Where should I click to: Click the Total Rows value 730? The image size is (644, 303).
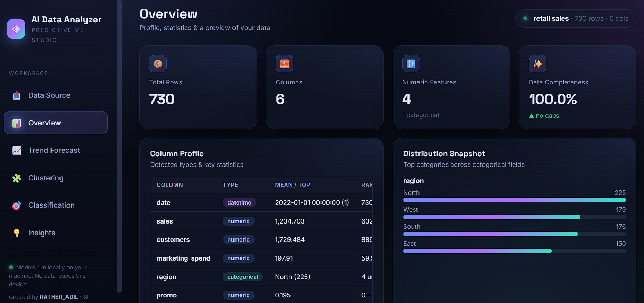point(162,99)
